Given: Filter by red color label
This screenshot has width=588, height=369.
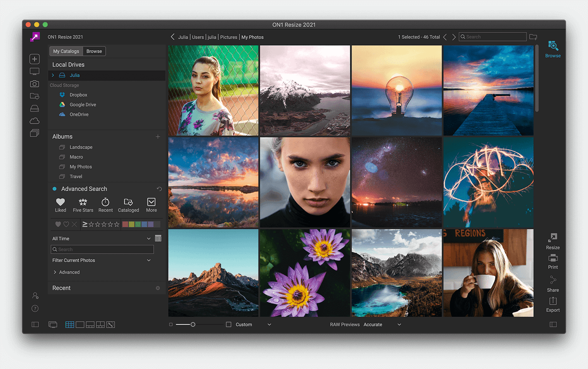Looking at the screenshot, I should click(x=125, y=224).
